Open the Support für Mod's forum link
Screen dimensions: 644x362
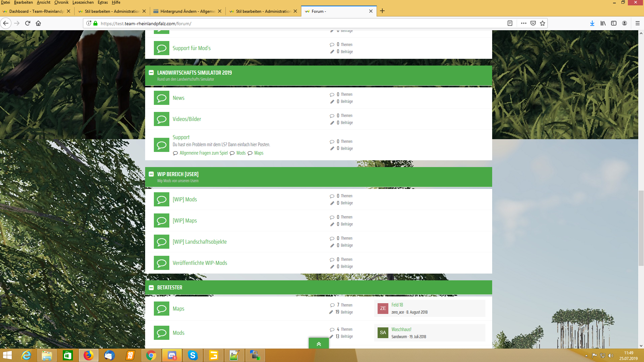[191, 48]
